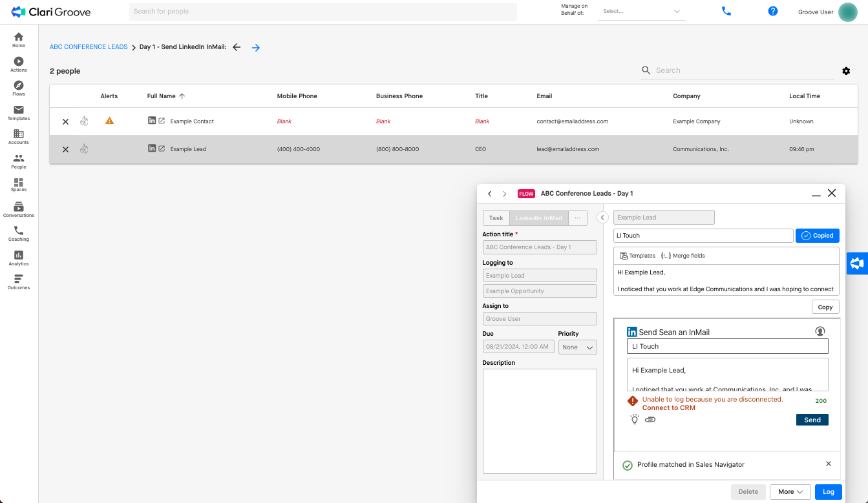
Task: Open table settings gear icon
Action: (x=846, y=71)
